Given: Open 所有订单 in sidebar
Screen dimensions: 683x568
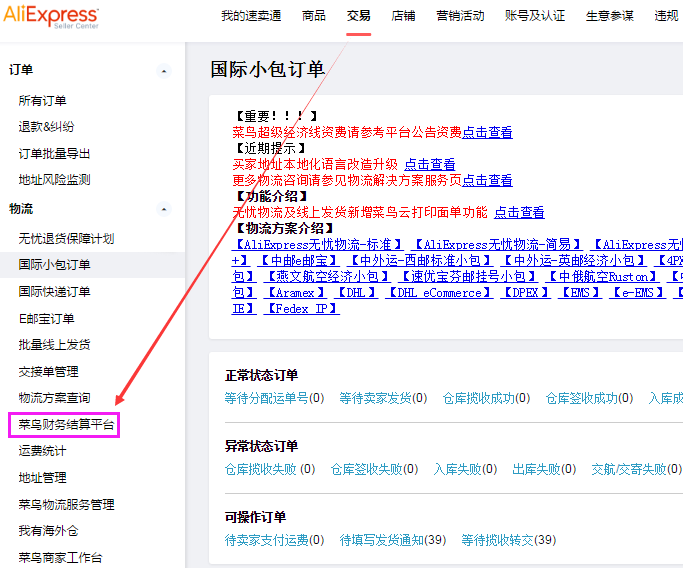Looking at the screenshot, I should click(x=42, y=101).
